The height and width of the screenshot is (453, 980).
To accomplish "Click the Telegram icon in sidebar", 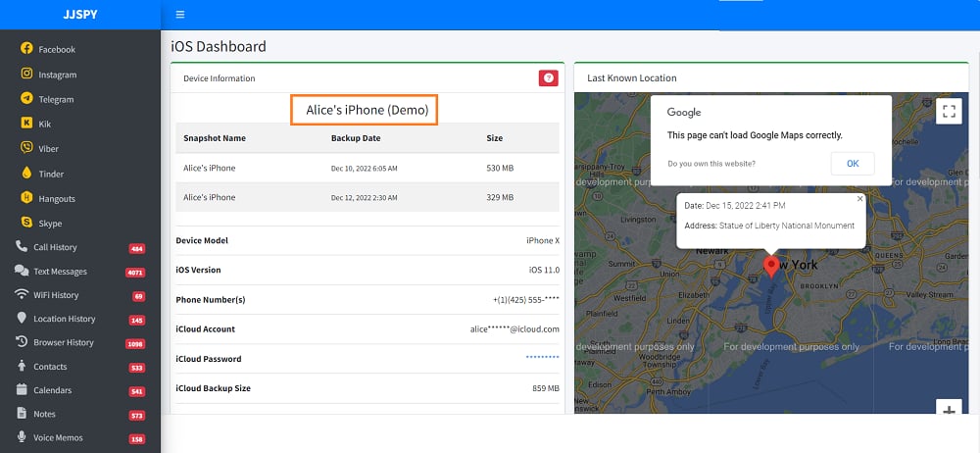I will click(x=26, y=98).
